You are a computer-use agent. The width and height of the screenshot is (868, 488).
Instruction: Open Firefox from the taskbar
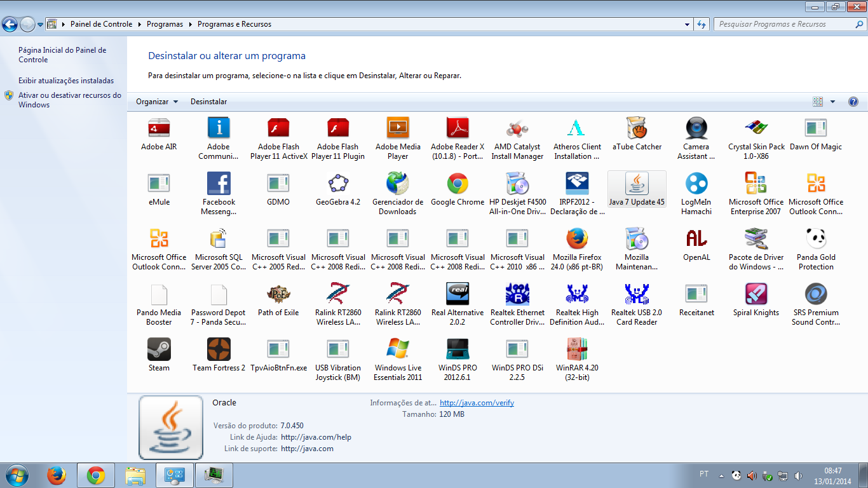57,475
